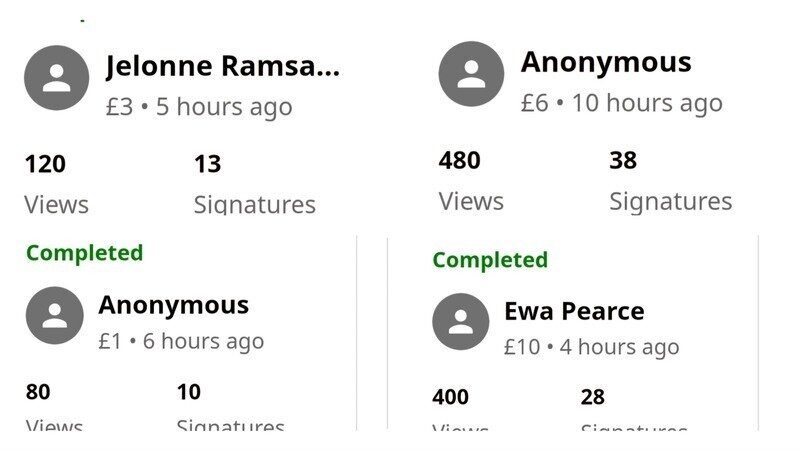Image resolution: width=800 pixels, height=450 pixels.
Task: Click the 480 Views count
Action: (x=459, y=160)
